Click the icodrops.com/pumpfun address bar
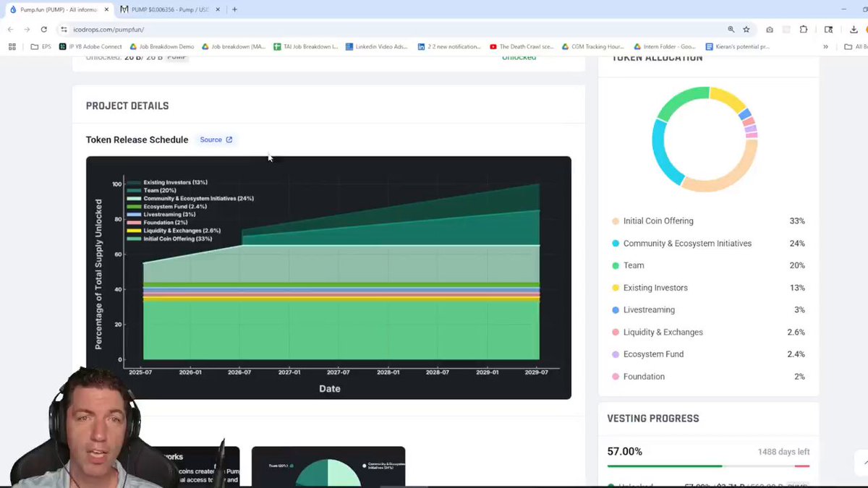The width and height of the screenshot is (868, 488). 391,29
